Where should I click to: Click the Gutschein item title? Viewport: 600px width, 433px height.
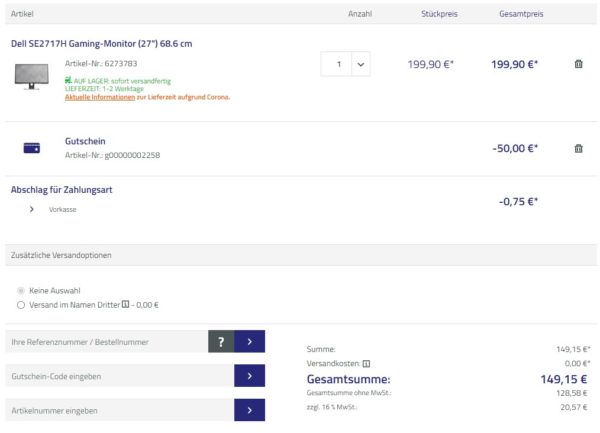tap(85, 141)
